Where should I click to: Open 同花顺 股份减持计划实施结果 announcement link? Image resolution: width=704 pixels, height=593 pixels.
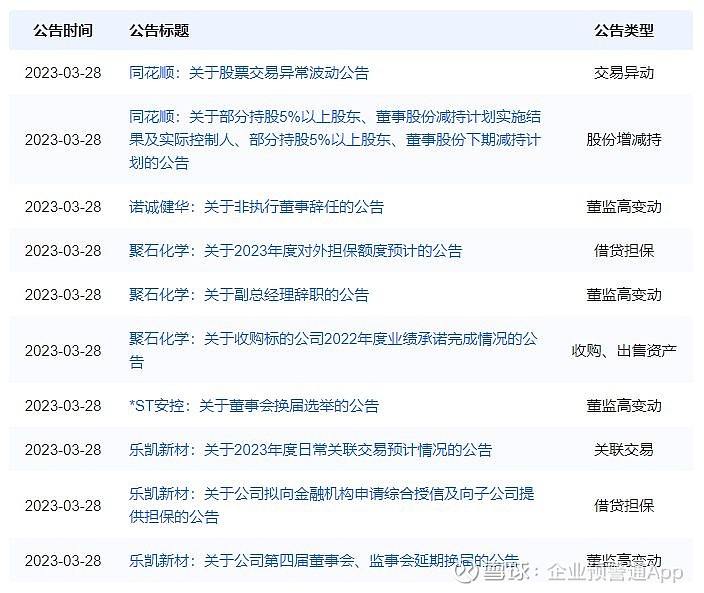click(335, 140)
